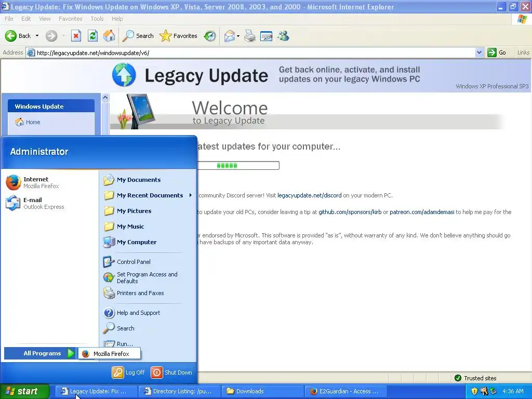
Task: Open the Favorites menu
Action: tap(70, 19)
